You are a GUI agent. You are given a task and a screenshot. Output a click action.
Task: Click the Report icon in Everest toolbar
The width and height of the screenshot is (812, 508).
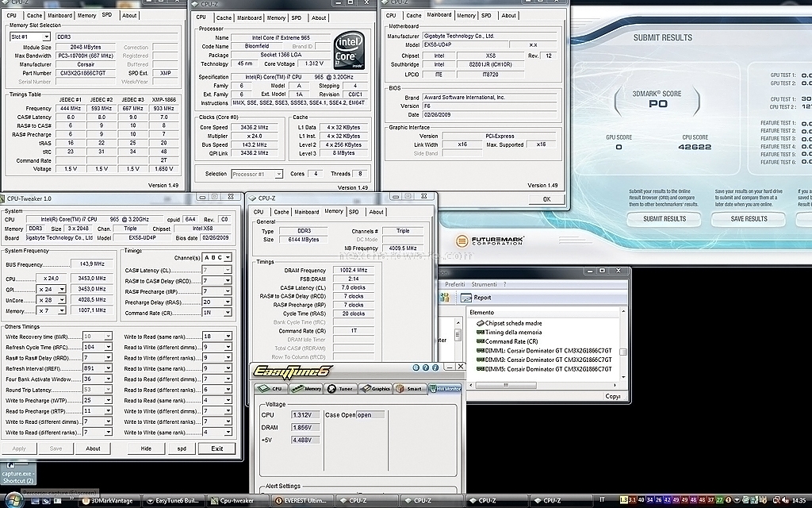[466, 298]
